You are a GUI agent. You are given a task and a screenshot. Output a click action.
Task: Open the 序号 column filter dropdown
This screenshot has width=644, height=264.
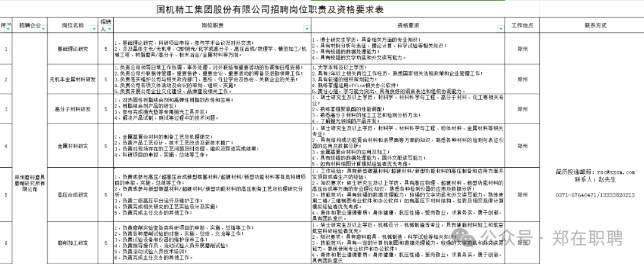point(8,29)
